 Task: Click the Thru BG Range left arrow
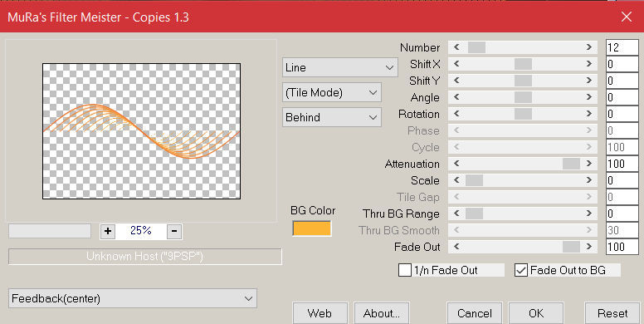[x=456, y=214]
